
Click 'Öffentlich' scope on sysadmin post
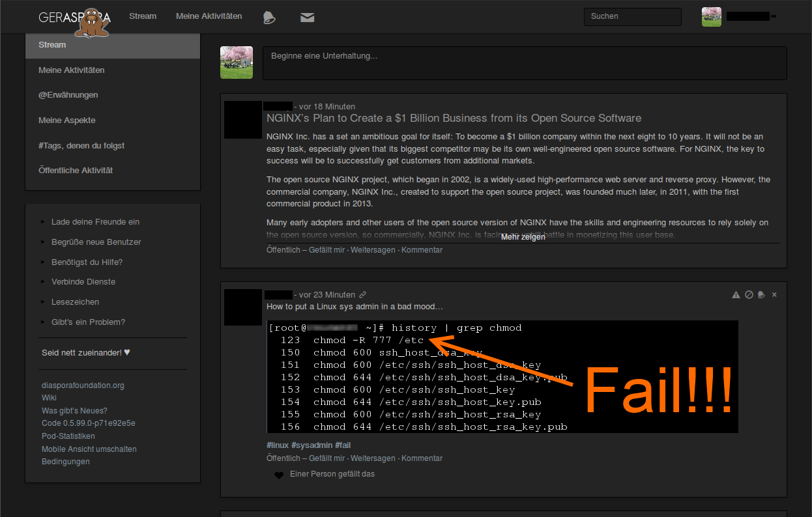pos(283,458)
